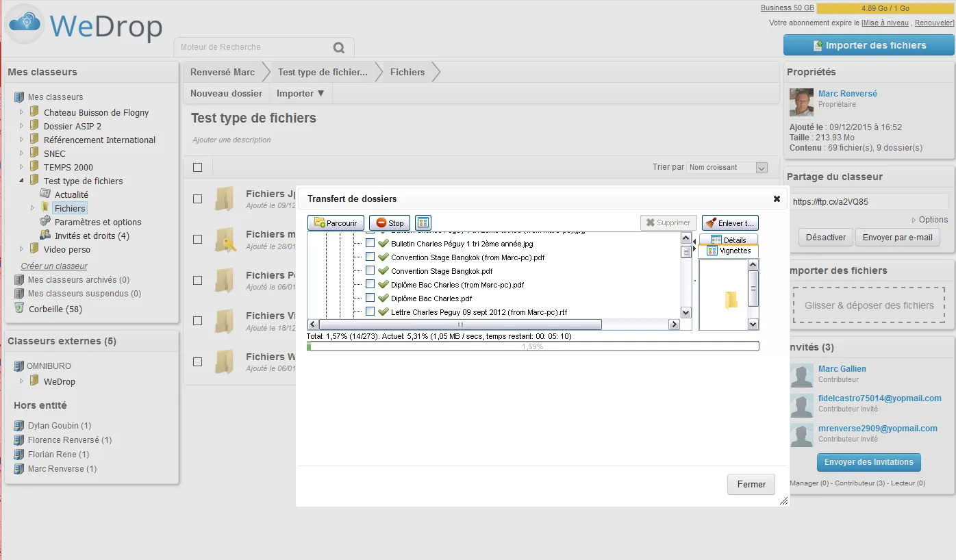The height and width of the screenshot is (560, 956).
Task: Click fidelcastro75014 guest avatar
Action: click(x=802, y=405)
